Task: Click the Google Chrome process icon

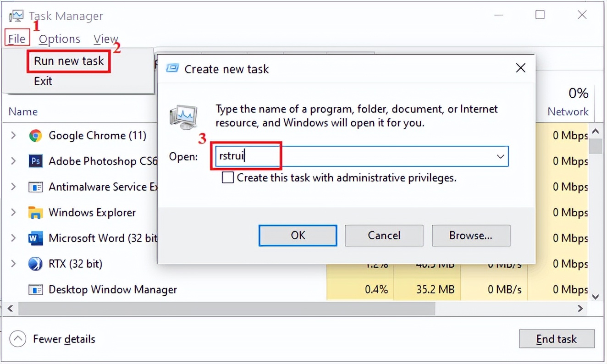Action: (x=35, y=136)
